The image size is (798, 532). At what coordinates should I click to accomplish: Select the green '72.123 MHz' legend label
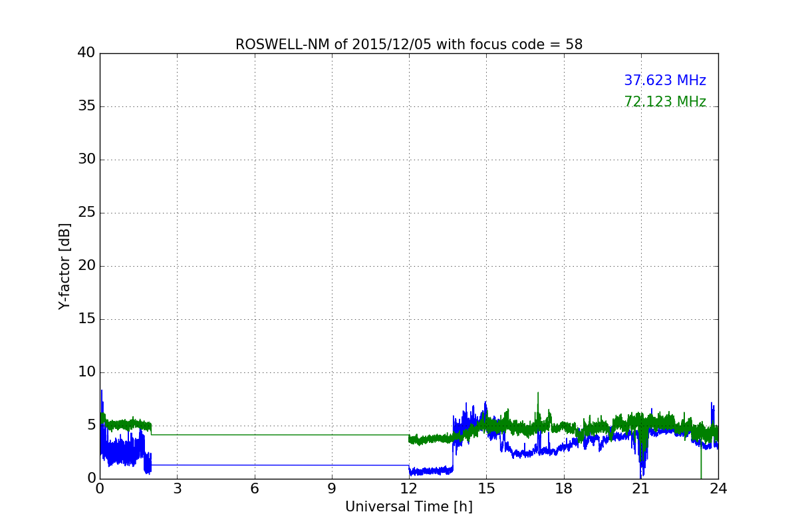(x=665, y=102)
